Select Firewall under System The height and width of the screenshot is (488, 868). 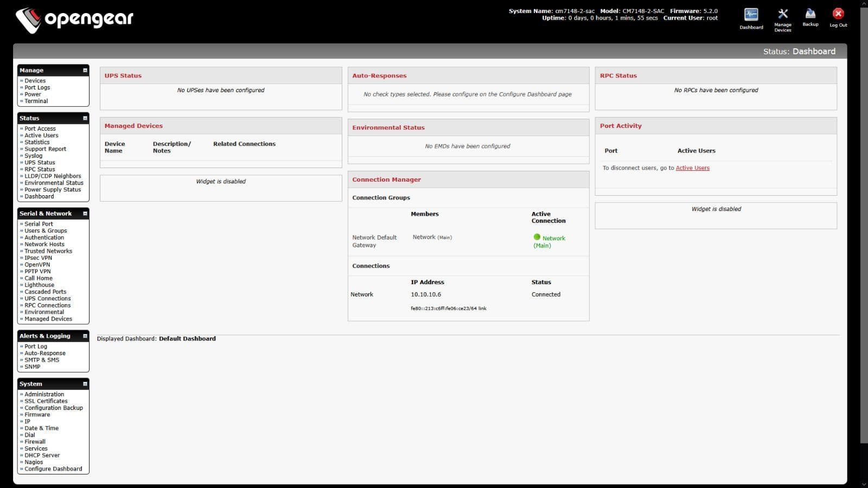35,442
